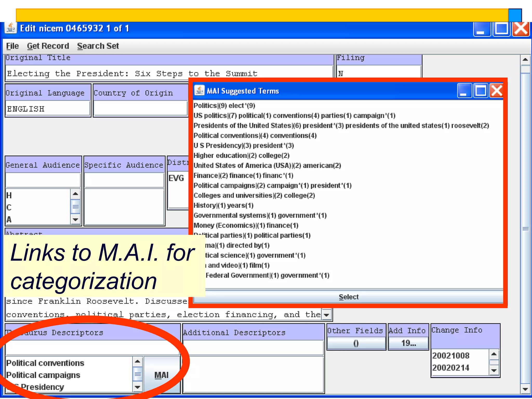Click the main window scrollbar up arrow
532x399 pixels.
point(525,60)
